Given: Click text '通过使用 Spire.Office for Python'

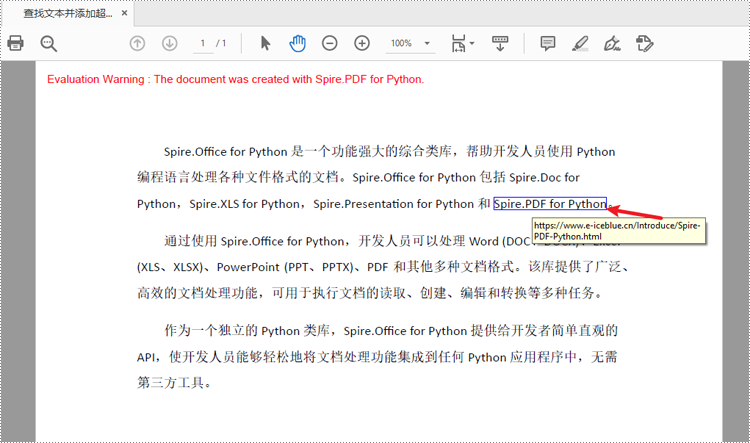Looking at the screenshot, I should [x=254, y=241].
